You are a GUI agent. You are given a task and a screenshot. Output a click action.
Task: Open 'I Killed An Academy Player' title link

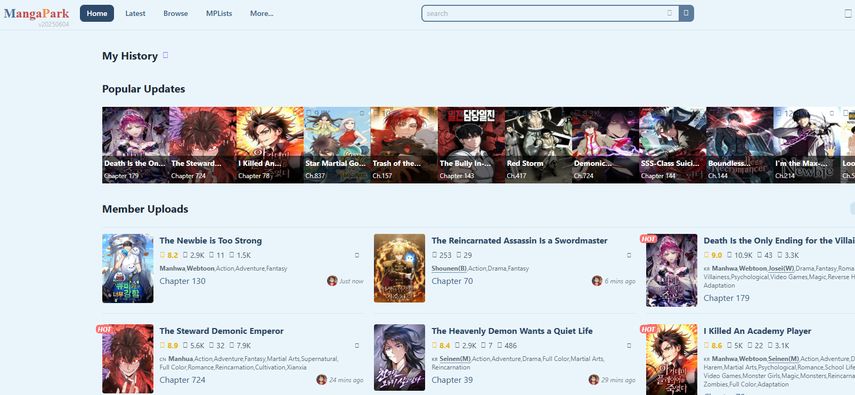click(x=757, y=331)
